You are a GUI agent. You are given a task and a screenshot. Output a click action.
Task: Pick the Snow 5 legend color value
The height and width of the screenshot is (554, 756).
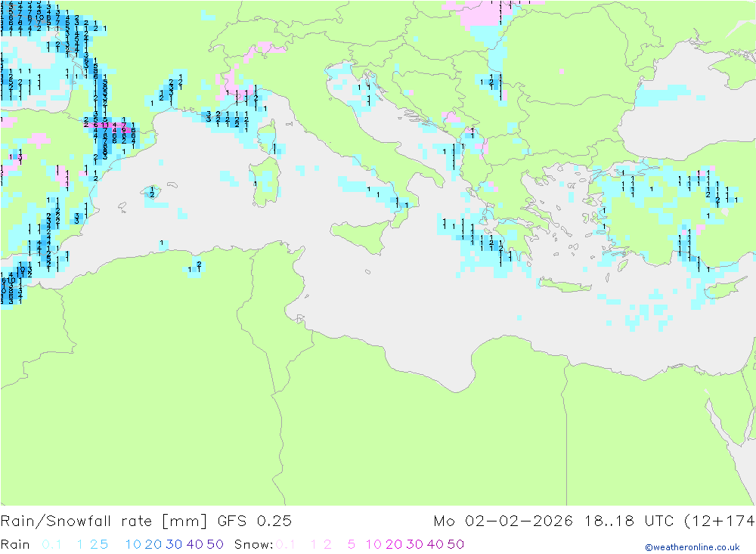(352, 544)
